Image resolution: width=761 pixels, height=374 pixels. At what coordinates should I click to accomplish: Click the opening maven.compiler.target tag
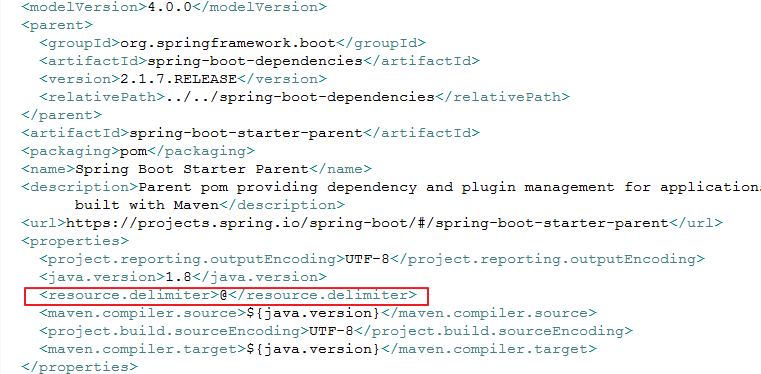(x=143, y=349)
